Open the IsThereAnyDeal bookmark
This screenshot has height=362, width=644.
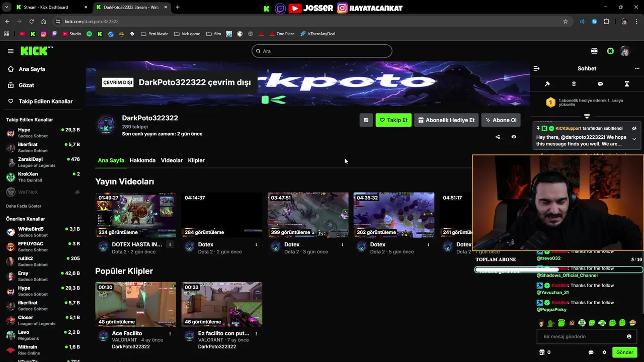pyautogui.click(x=317, y=34)
